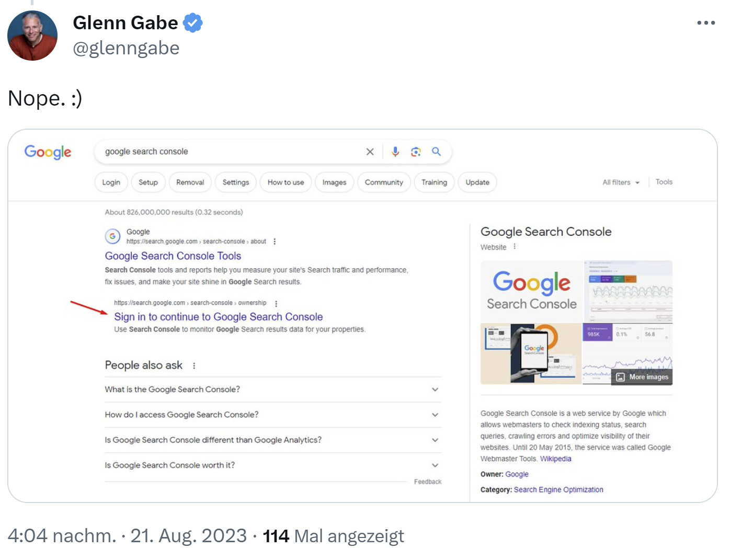
Task: Open Google Lens search-by-image icon
Action: [x=416, y=152]
